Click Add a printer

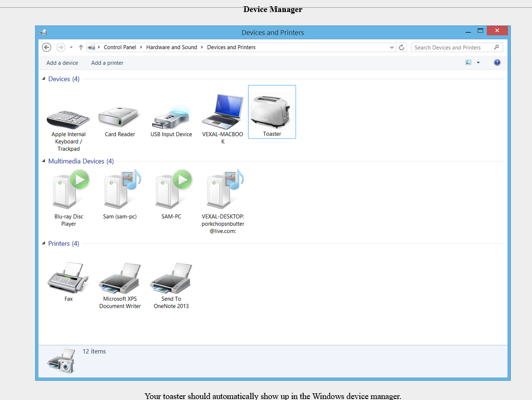107,63
